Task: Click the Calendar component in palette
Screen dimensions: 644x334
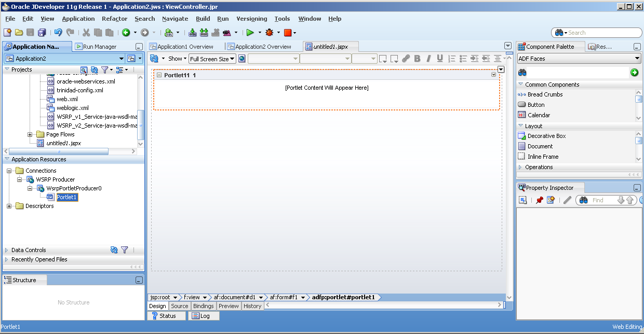Action: (x=539, y=115)
